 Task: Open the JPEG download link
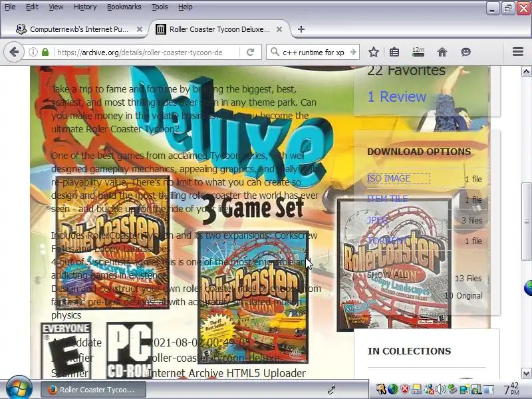click(377, 220)
